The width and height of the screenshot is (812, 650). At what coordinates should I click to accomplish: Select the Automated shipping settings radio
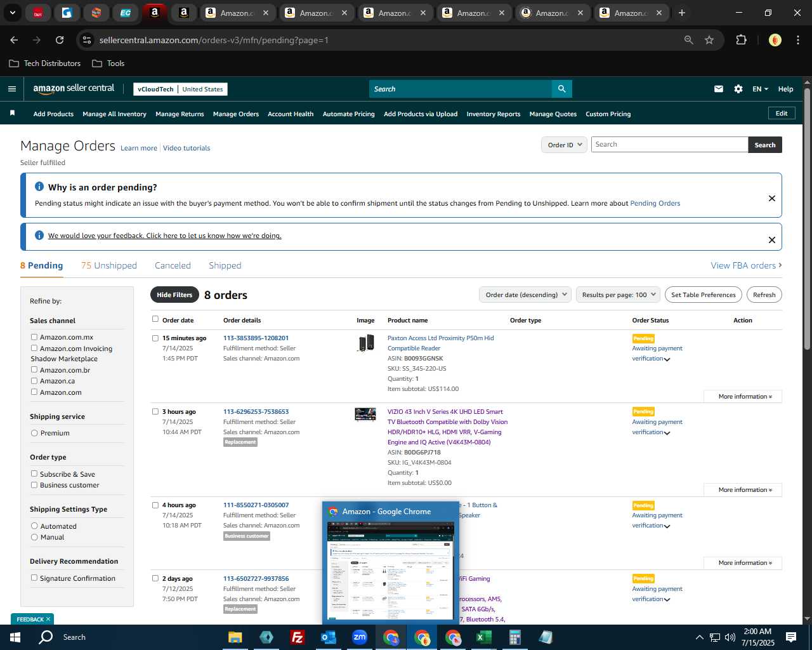(x=34, y=526)
